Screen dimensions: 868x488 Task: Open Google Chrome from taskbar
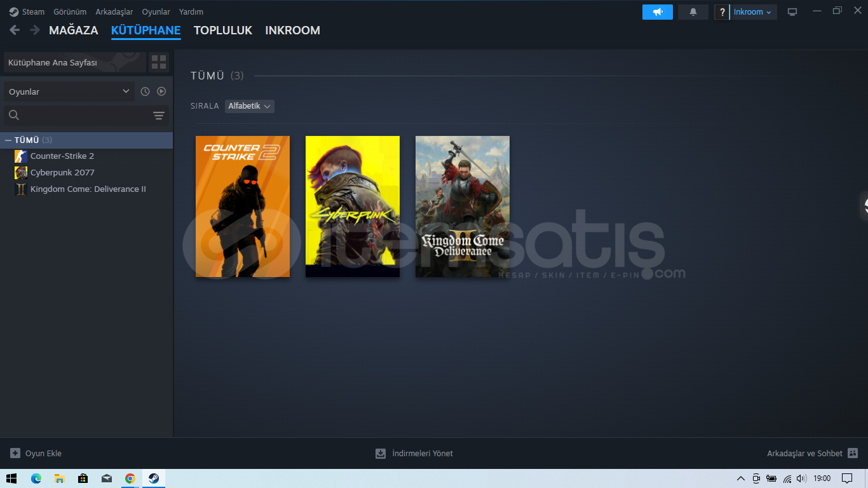pyautogui.click(x=130, y=478)
